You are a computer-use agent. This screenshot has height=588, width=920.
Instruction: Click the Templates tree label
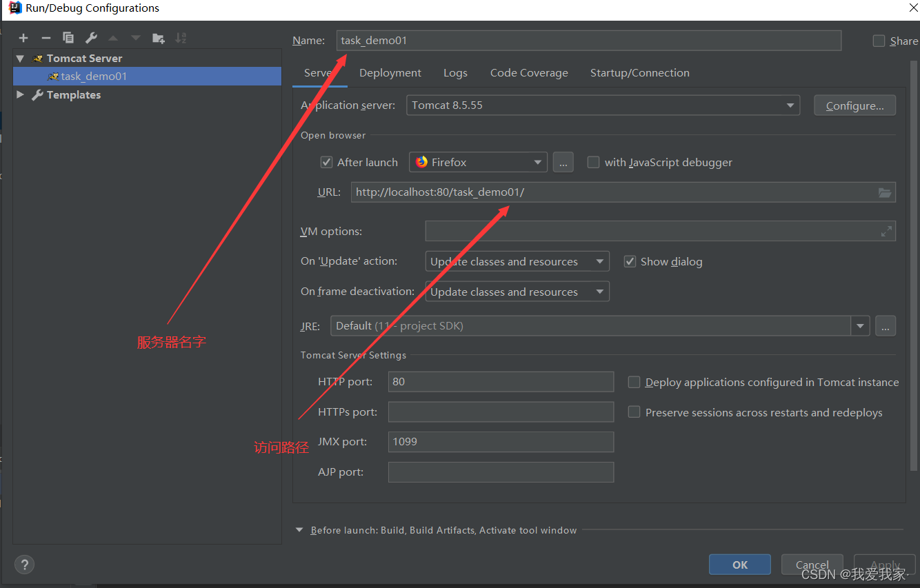[74, 94]
